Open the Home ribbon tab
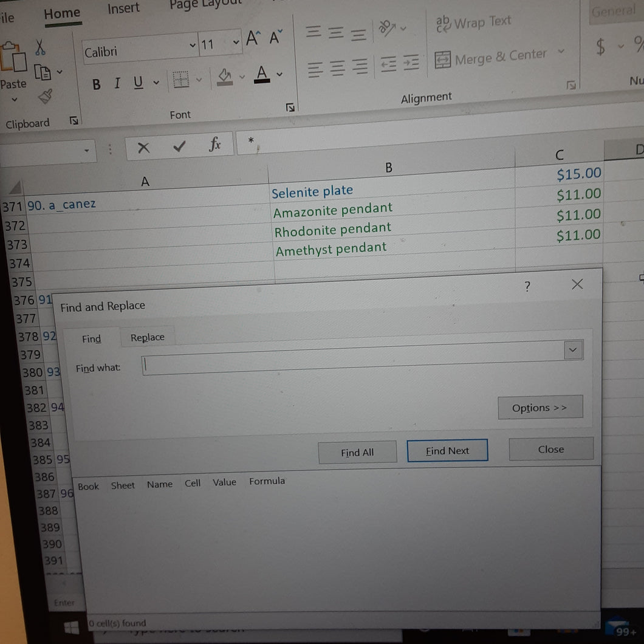 pos(62,14)
